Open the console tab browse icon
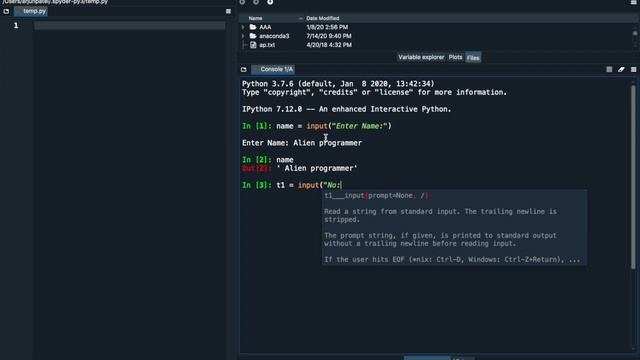This screenshot has height=360, width=640. tap(244, 70)
